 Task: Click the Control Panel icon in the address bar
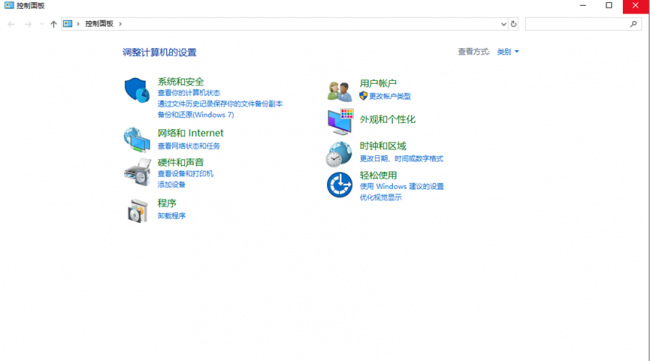coord(68,24)
